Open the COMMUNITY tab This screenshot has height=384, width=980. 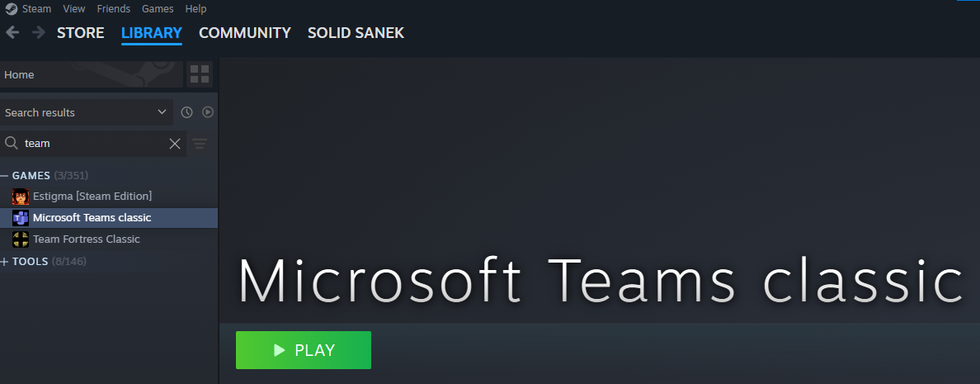point(245,33)
